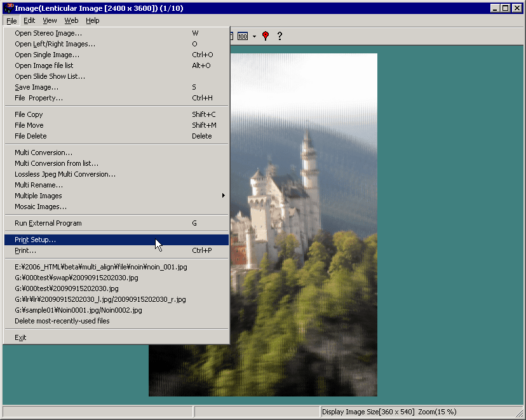This screenshot has width=526, height=420.
Task: Select Open Single Image…
Action: pos(116,55)
